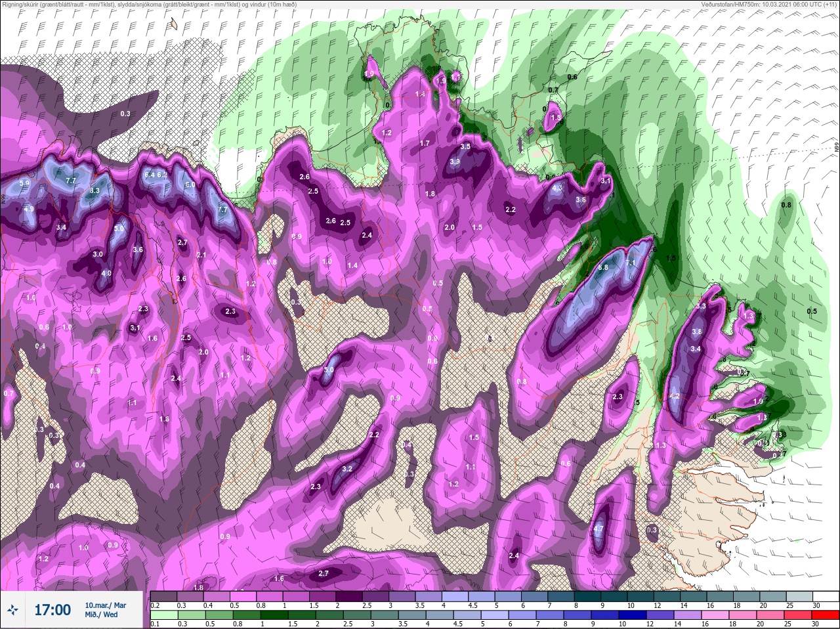Select the magenta swatch between 0.5 and 0.8

[x=244, y=596]
